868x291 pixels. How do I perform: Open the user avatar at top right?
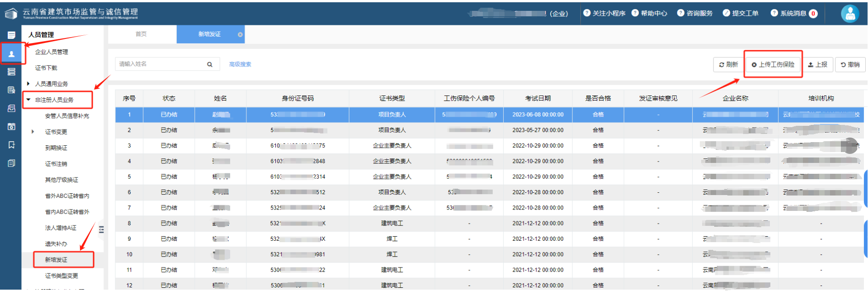(x=850, y=14)
